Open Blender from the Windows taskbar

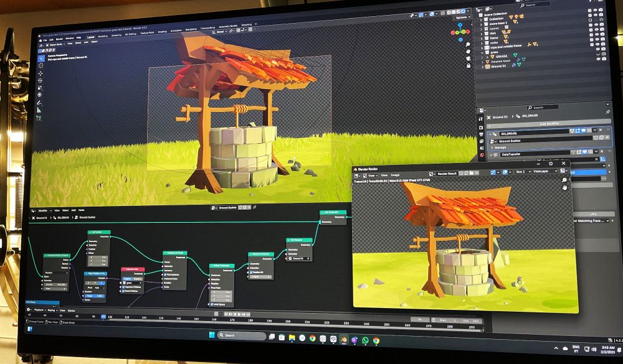click(x=344, y=340)
